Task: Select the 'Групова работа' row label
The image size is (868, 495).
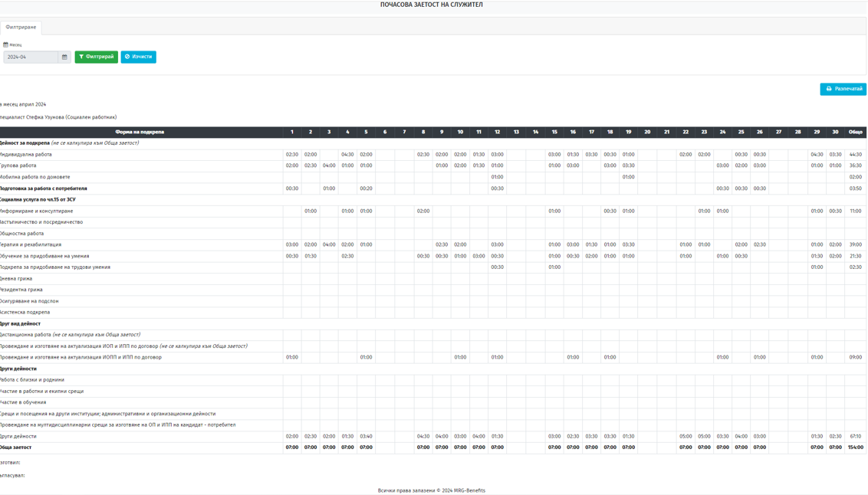Action: coord(19,166)
